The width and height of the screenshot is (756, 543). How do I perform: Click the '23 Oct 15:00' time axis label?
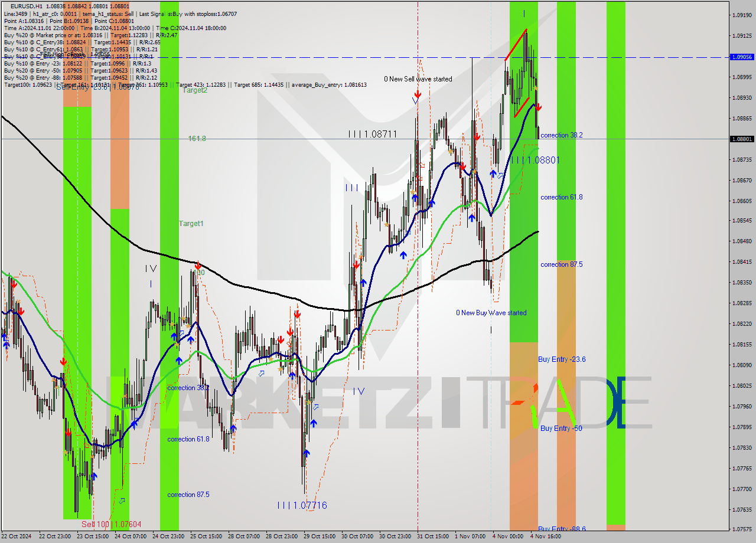(93, 537)
